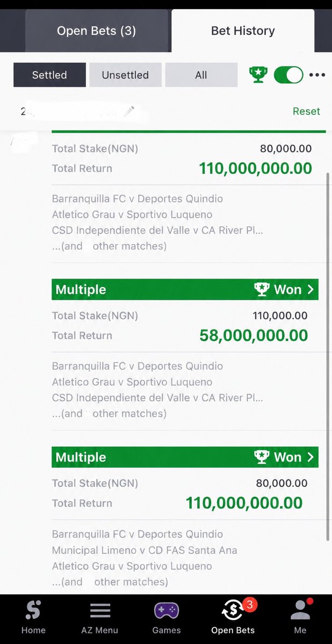Expand the last Multiple bet's Won chevron

click(311, 457)
